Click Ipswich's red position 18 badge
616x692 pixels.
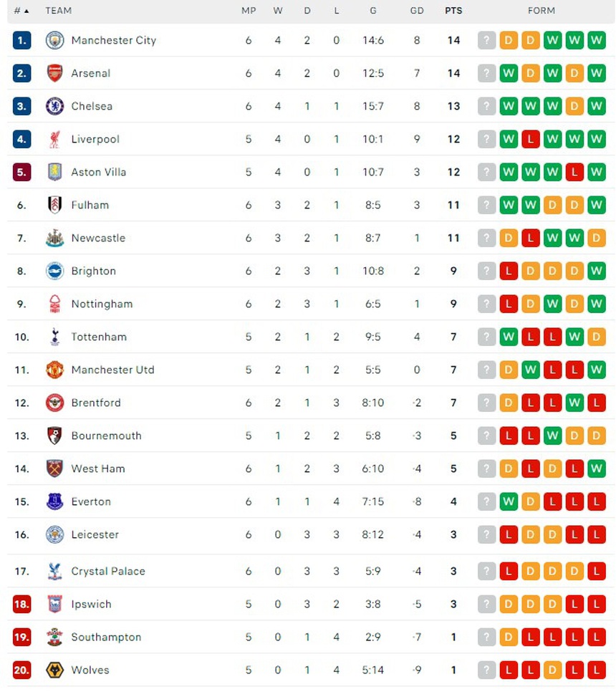pyautogui.click(x=22, y=605)
